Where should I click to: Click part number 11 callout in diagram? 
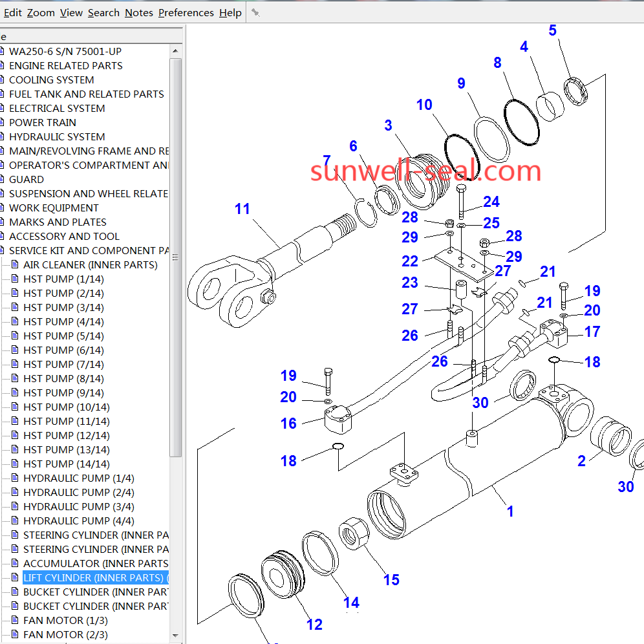click(242, 209)
